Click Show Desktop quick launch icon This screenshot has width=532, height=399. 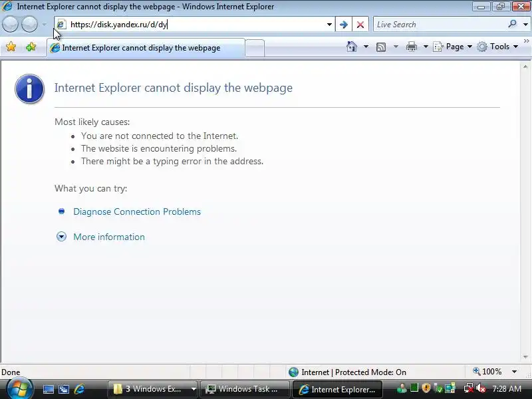pyautogui.click(x=48, y=389)
